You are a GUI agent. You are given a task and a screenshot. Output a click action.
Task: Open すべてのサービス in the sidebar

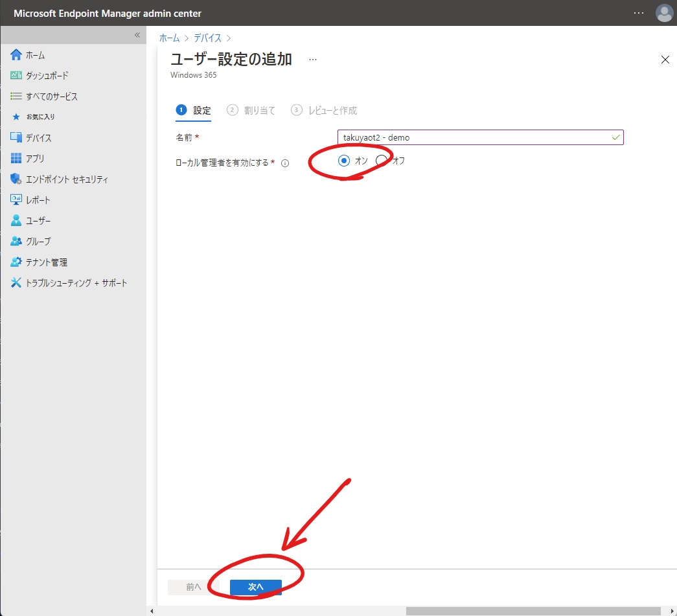pos(52,97)
